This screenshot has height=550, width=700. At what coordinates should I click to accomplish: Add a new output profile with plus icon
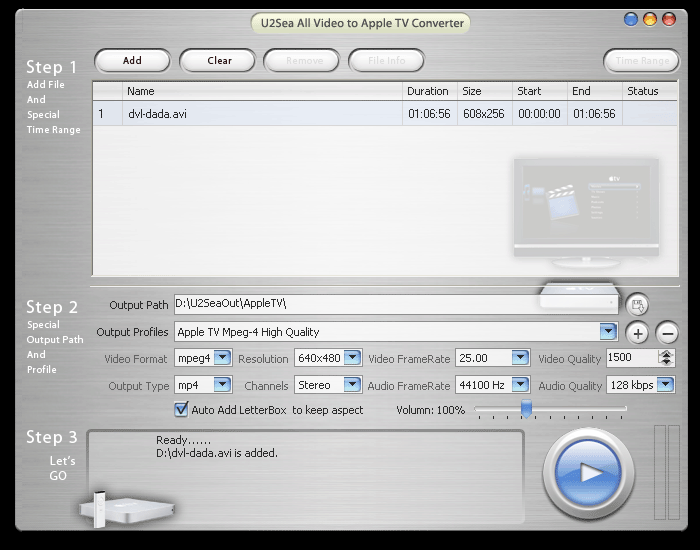point(638,333)
